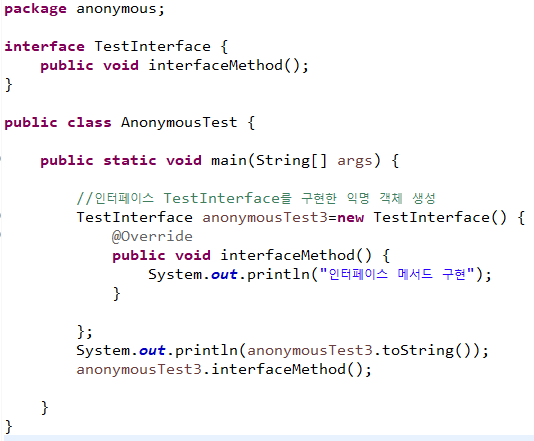Viewport: 534px width, 441px height.
Task: Click 'TestInterface()' constructor call after new
Action: [440, 218]
